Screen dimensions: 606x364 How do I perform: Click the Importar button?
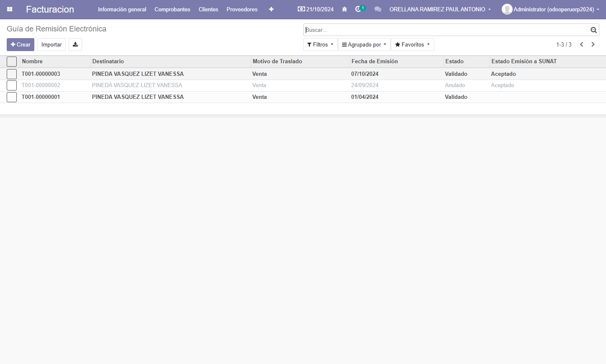pyautogui.click(x=52, y=44)
